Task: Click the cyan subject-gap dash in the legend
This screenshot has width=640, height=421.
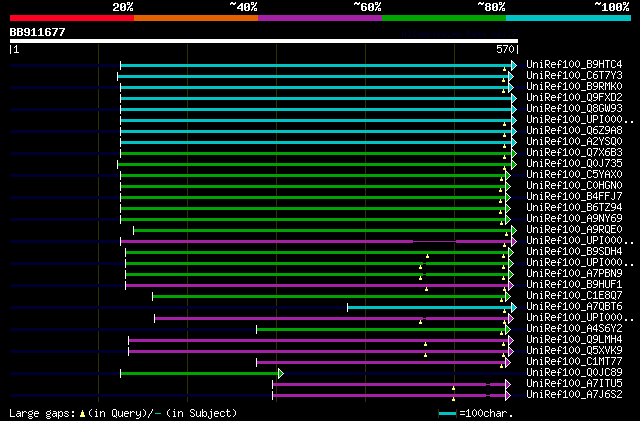Action: 158,414
